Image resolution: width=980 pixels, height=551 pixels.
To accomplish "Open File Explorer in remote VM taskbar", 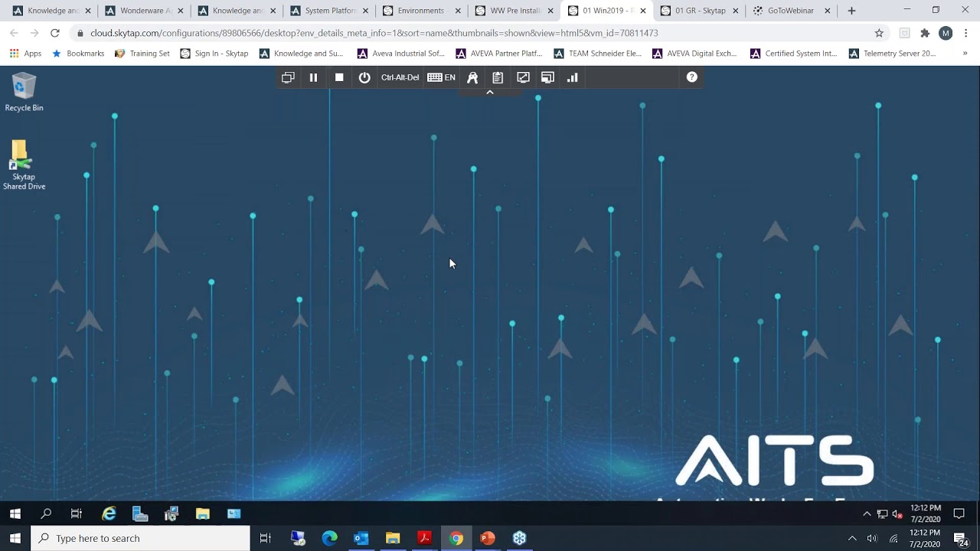I will point(203,514).
